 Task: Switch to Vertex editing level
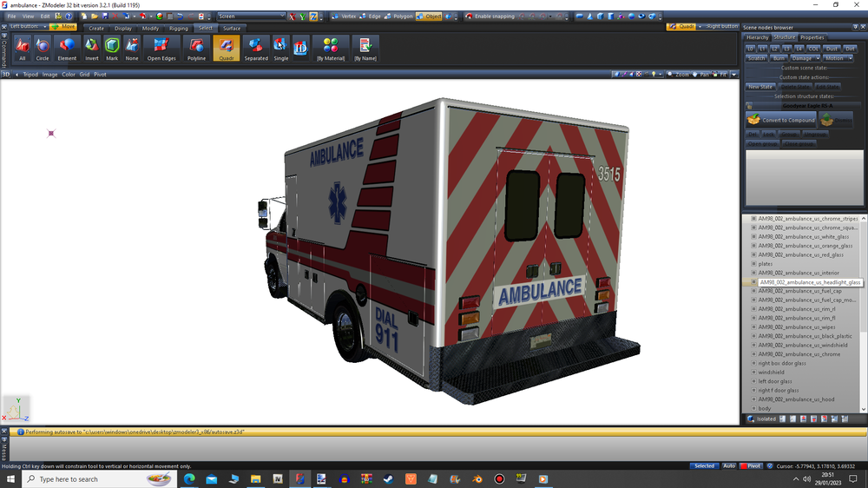pos(344,16)
